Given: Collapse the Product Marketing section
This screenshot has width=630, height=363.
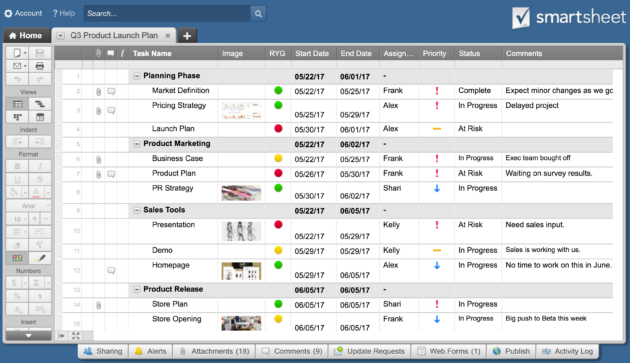Looking at the screenshot, I should [137, 144].
